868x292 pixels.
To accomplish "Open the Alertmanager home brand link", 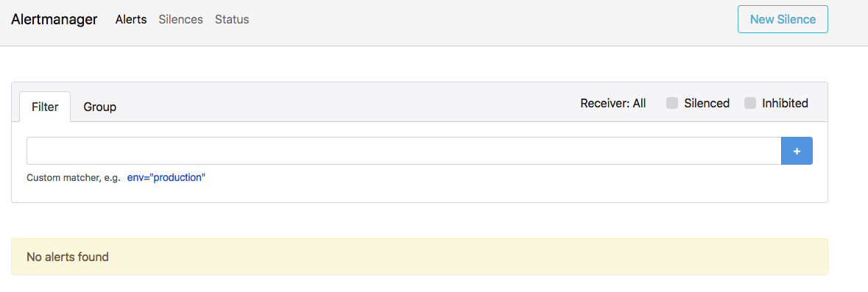I will click(x=54, y=19).
